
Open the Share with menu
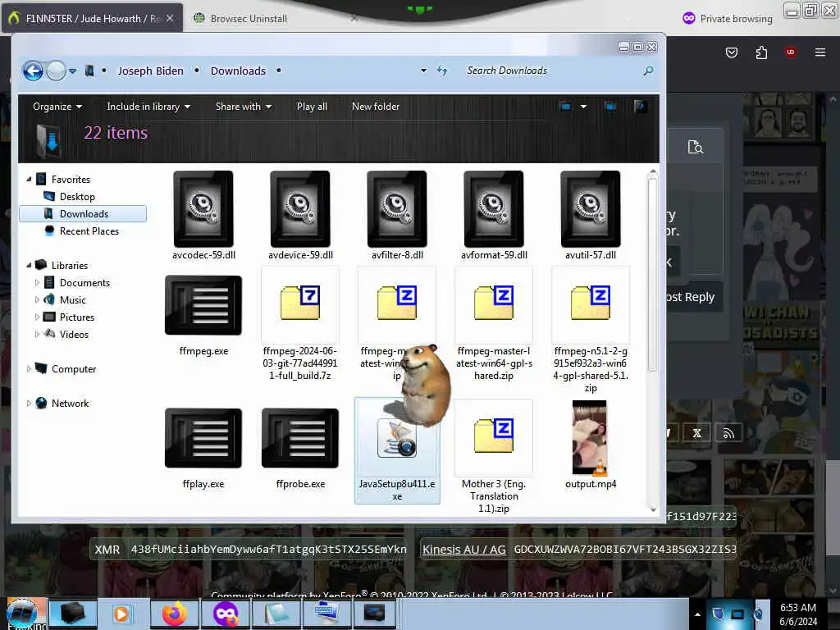point(243,107)
